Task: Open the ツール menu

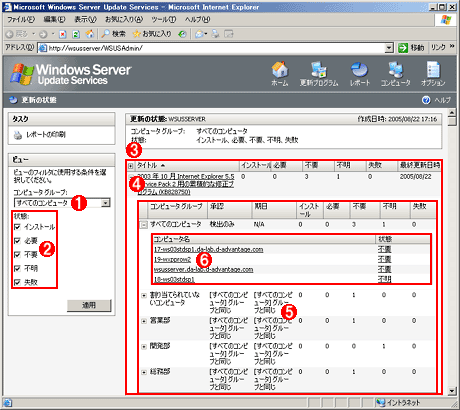Action: (163, 20)
